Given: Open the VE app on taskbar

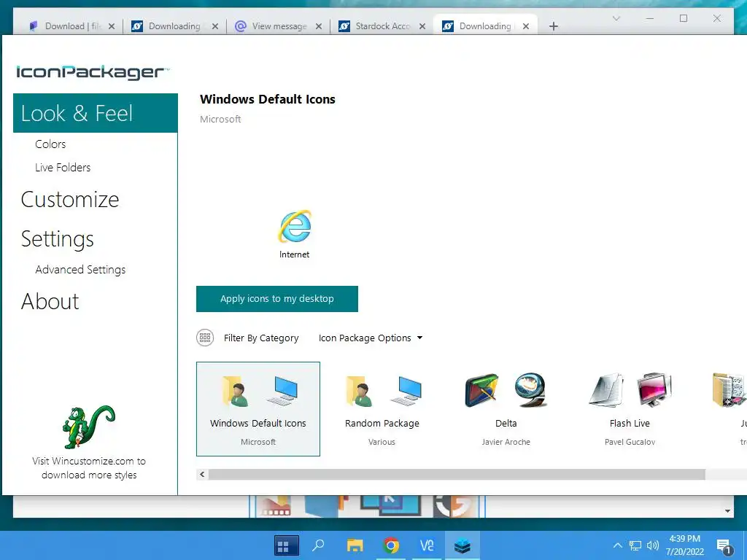Looking at the screenshot, I should click(426, 545).
